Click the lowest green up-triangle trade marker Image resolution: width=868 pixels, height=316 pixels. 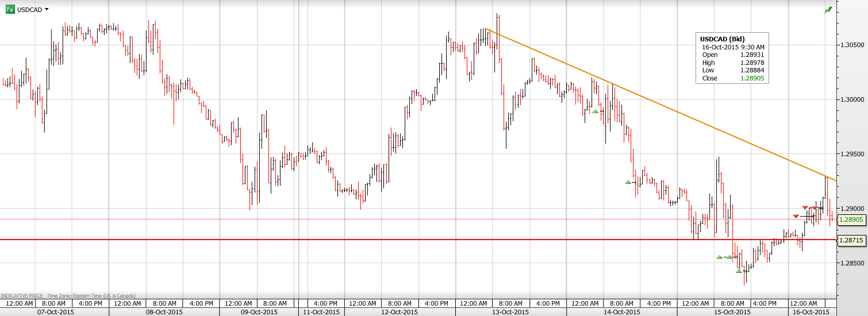[739, 271]
